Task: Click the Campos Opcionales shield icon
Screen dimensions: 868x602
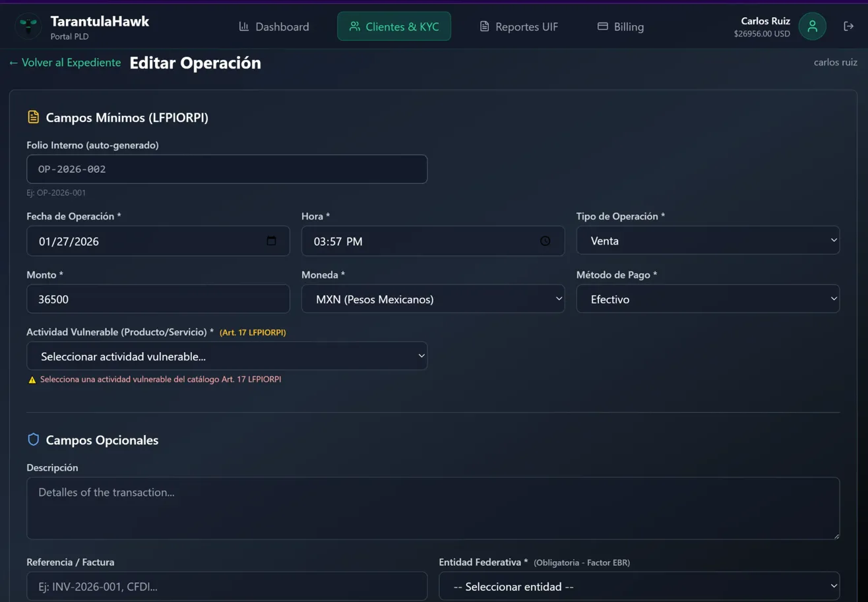Action: tap(33, 440)
